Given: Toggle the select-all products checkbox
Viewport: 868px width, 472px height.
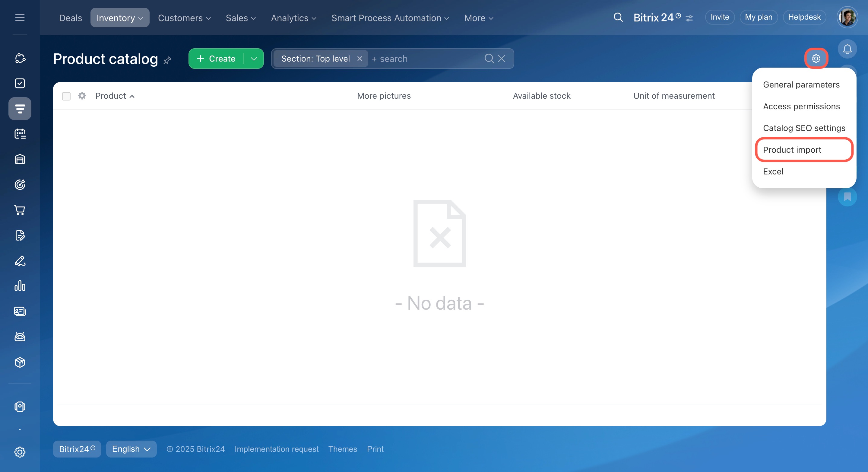Looking at the screenshot, I should 66,96.
